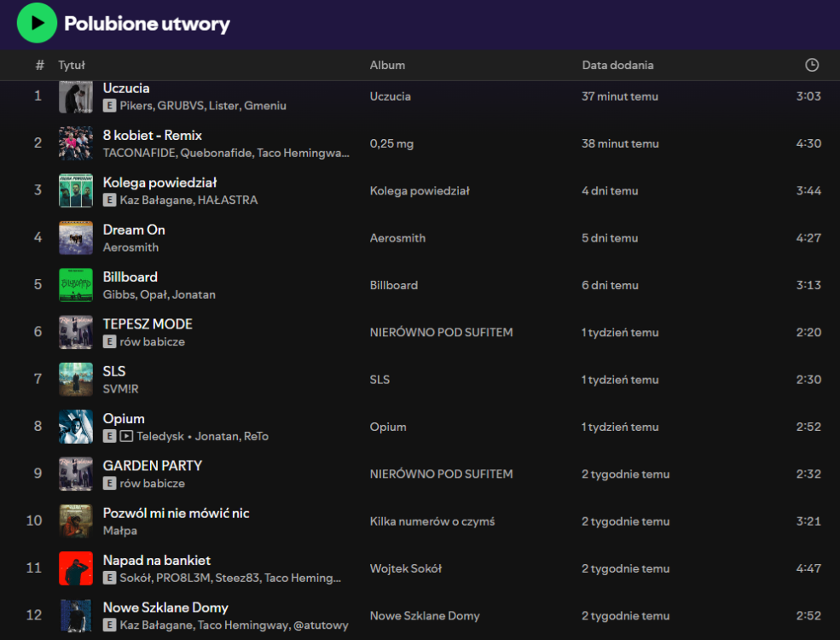Click the Album column header
The width and height of the screenshot is (840, 640).
tap(387, 65)
